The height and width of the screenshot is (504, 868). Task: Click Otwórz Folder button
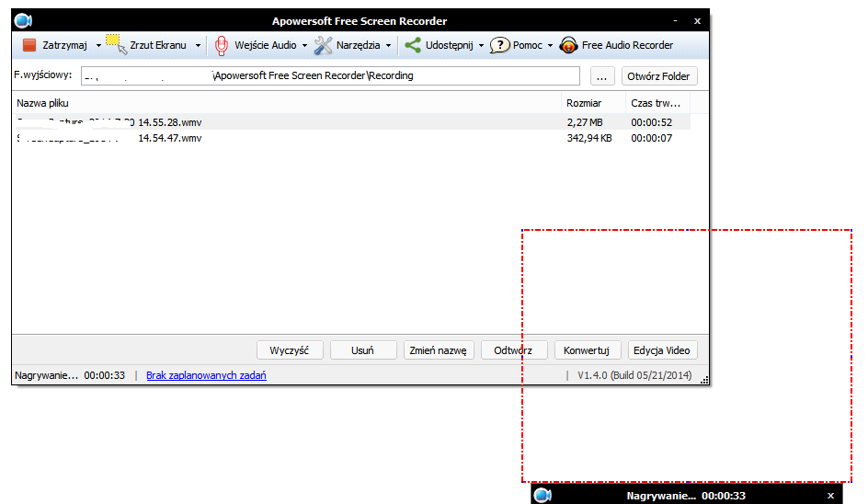click(x=658, y=76)
